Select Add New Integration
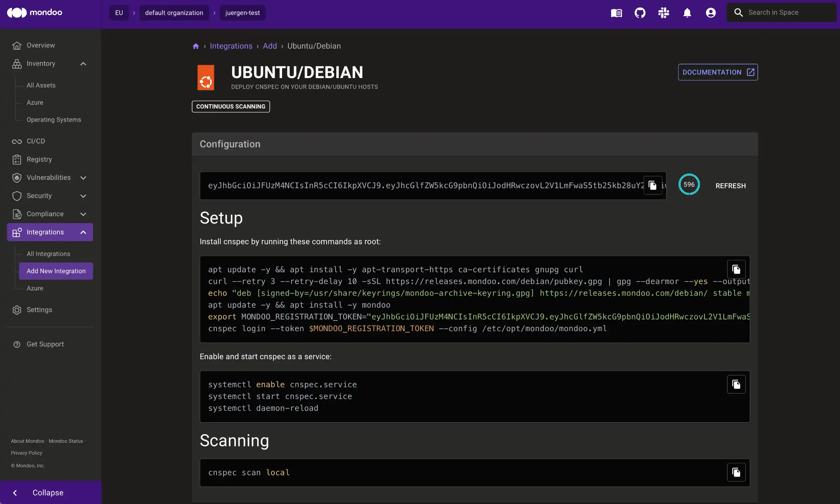Viewport: 840px width, 504px height. coord(56,271)
